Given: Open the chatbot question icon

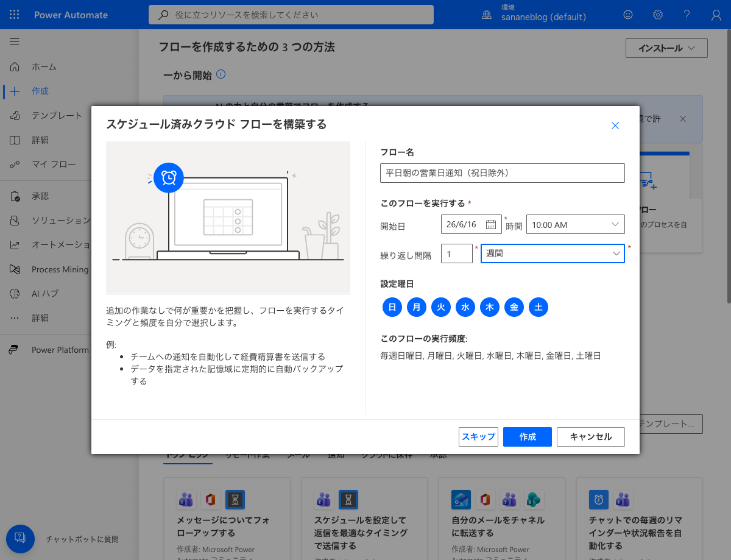Looking at the screenshot, I should (x=20, y=539).
